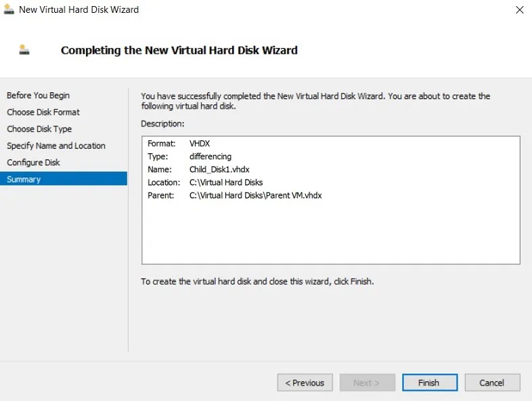Click the Completing the Wizard heading text
Screen dimensions: 532x401
coord(179,50)
